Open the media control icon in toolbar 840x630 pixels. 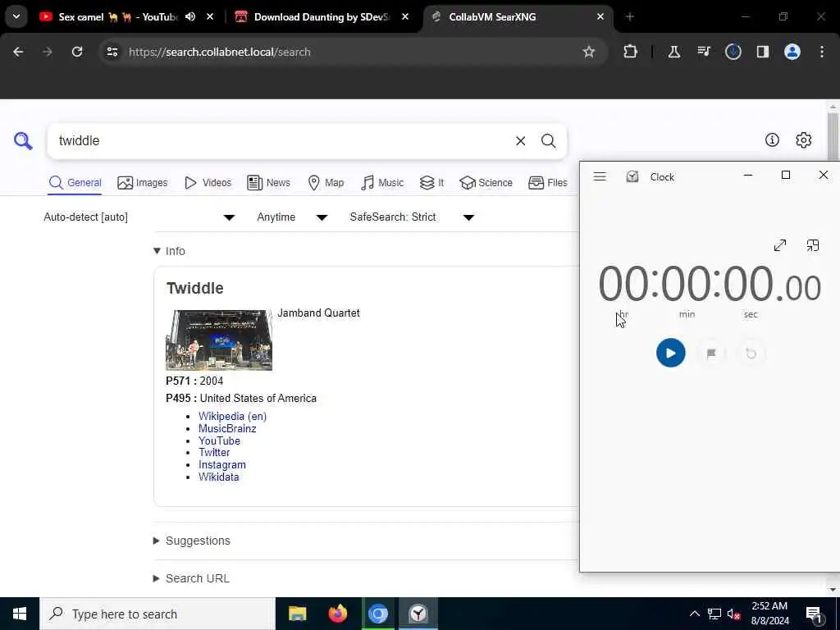(x=703, y=52)
